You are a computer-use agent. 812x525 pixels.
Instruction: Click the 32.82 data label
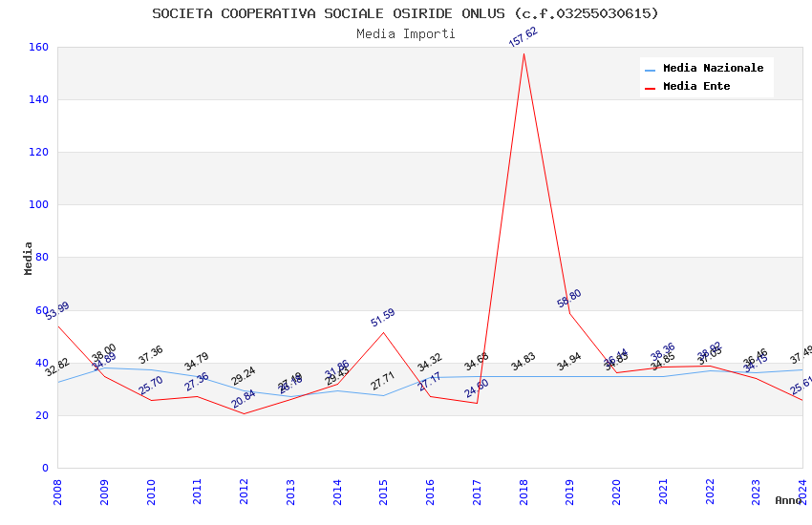click(x=57, y=367)
